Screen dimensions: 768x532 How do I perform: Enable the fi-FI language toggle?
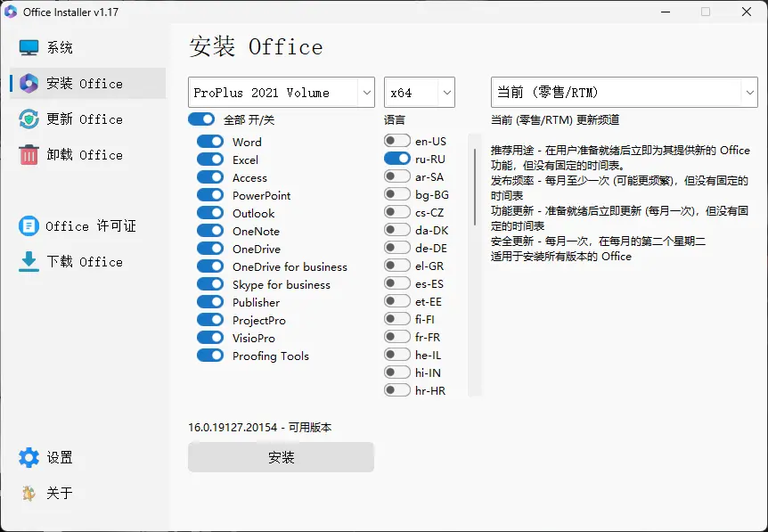tap(397, 319)
